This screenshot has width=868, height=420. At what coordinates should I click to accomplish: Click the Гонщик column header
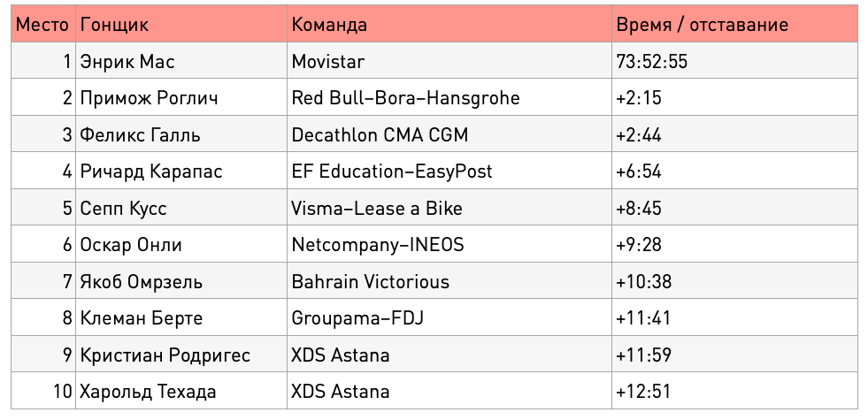point(181,25)
